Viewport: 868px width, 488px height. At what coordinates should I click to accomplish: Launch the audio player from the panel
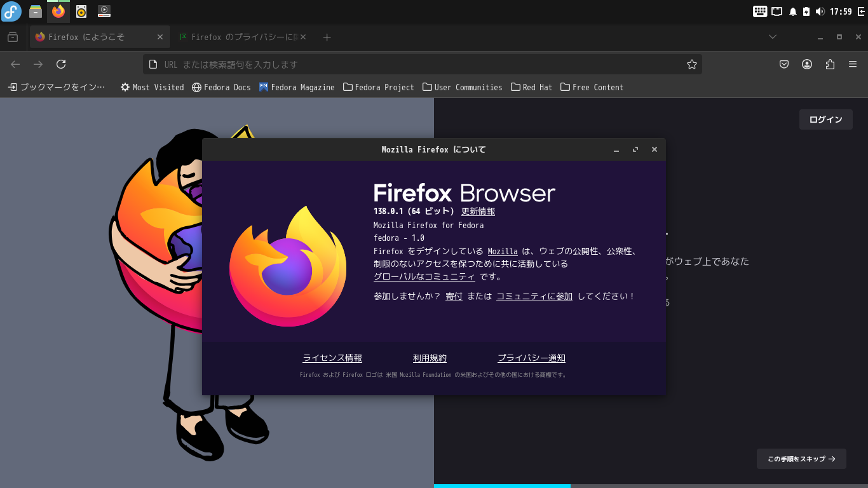coord(81,11)
